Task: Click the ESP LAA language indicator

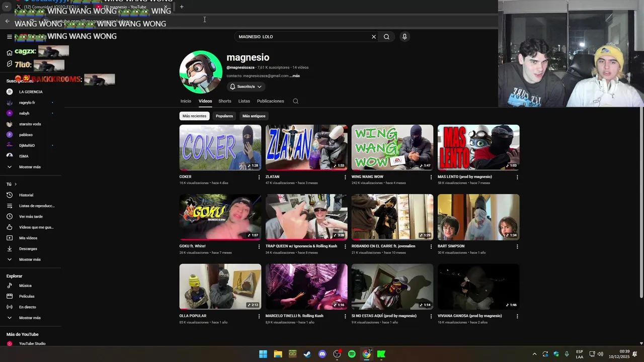Action: click(x=580, y=354)
